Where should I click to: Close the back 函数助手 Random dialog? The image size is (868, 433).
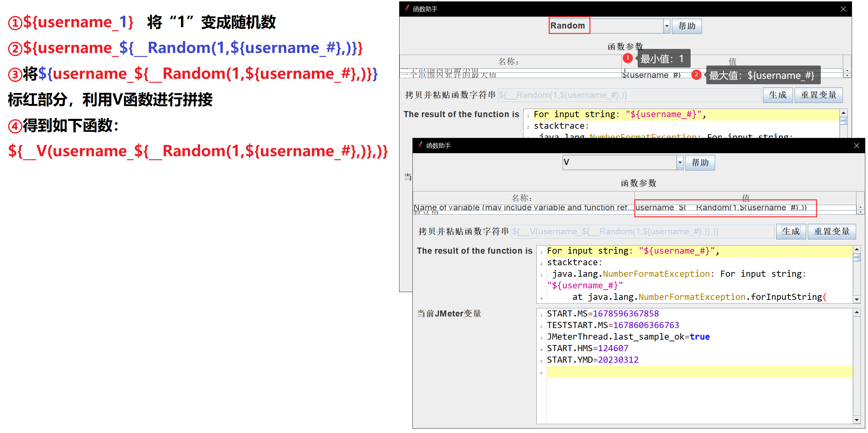click(843, 9)
